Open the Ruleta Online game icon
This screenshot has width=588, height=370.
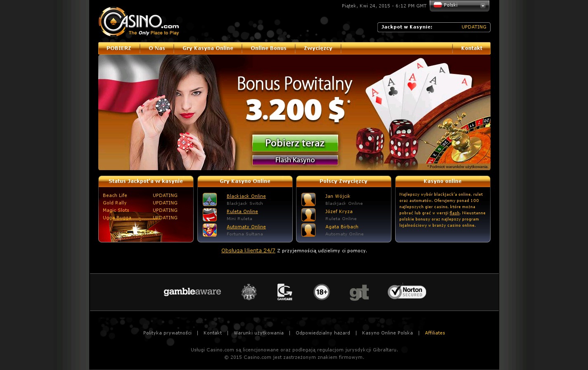coord(210,215)
